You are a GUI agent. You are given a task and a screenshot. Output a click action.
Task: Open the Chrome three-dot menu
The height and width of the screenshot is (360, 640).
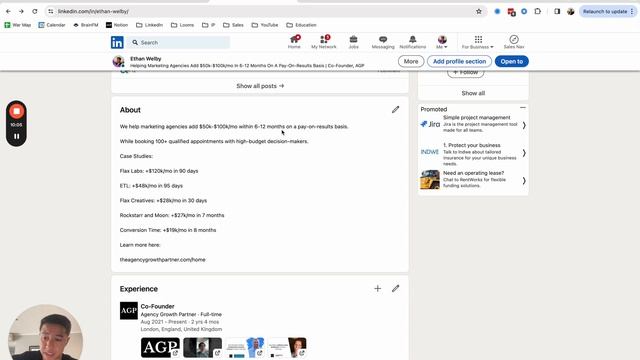pos(632,11)
